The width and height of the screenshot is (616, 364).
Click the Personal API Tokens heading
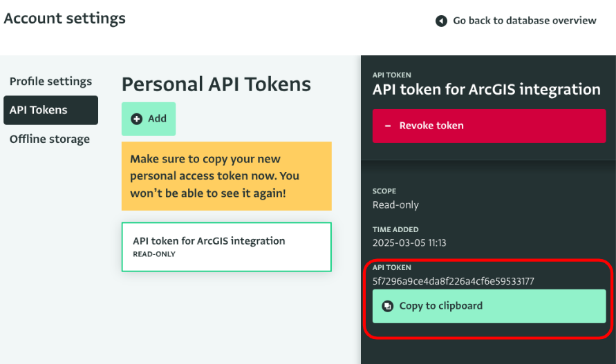pyautogui.click(x=216, y=84)
